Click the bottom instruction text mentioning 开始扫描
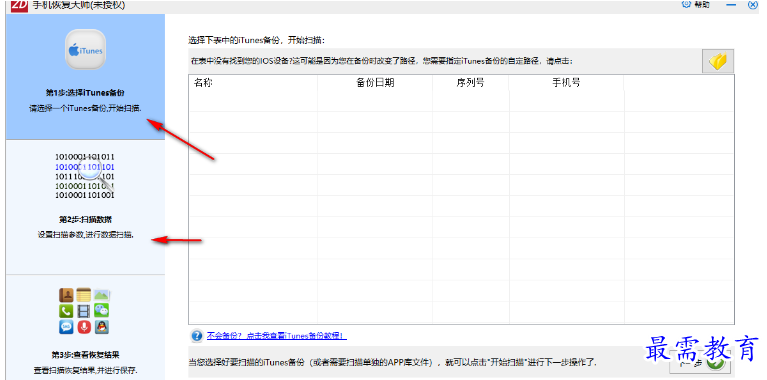This screenshot has width=767, height=380. (393, 363)
